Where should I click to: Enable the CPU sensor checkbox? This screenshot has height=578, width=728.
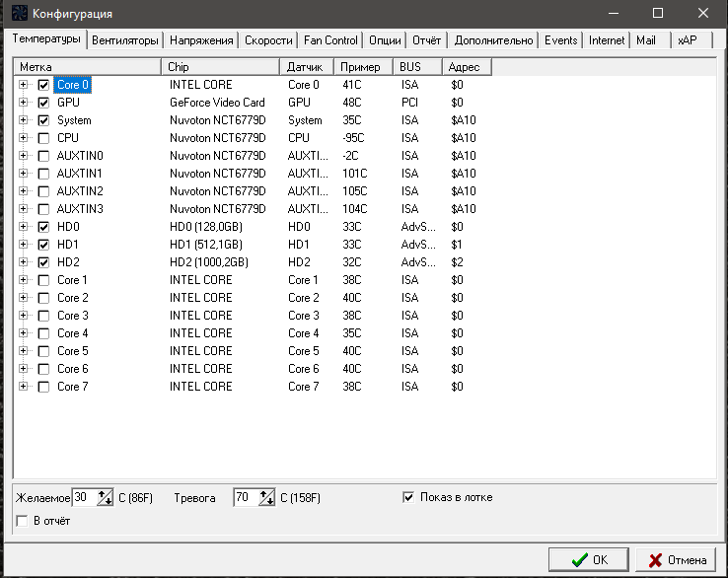click(x=43, y=138)
